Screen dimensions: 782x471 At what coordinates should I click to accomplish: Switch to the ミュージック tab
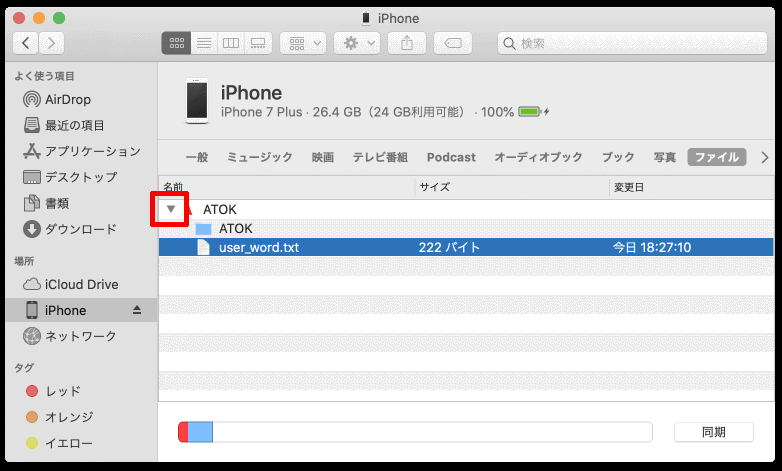260,157
